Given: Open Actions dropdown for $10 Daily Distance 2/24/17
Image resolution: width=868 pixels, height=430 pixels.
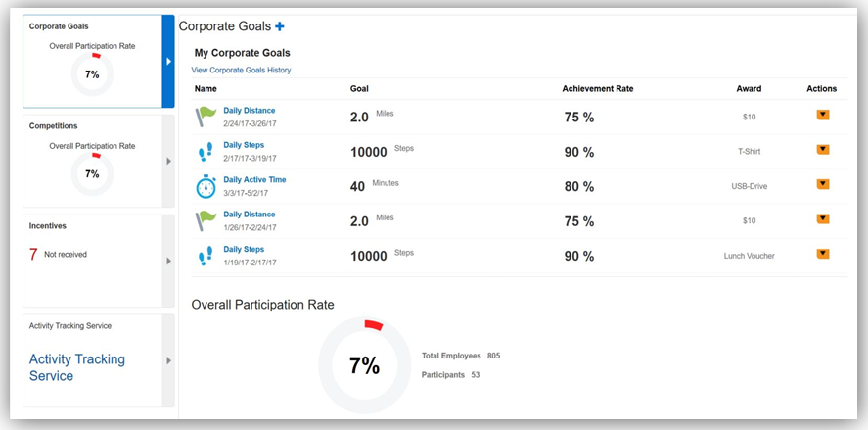Looking at the screenshot, I should [822, 115].
